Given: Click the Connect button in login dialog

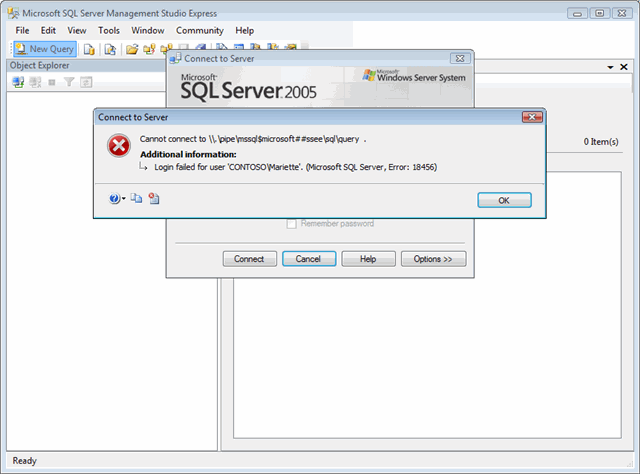Looking at the screenshot, I should pos(249,259).
